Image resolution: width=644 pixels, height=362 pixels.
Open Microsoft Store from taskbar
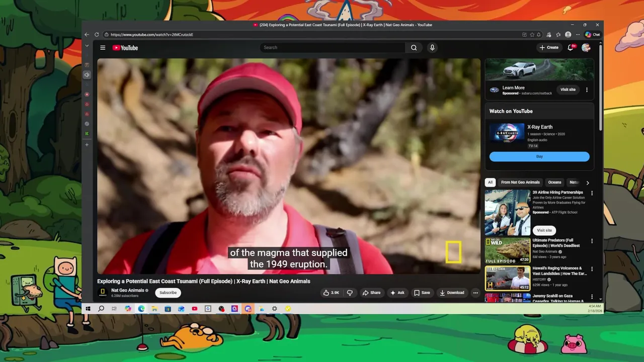168,309
